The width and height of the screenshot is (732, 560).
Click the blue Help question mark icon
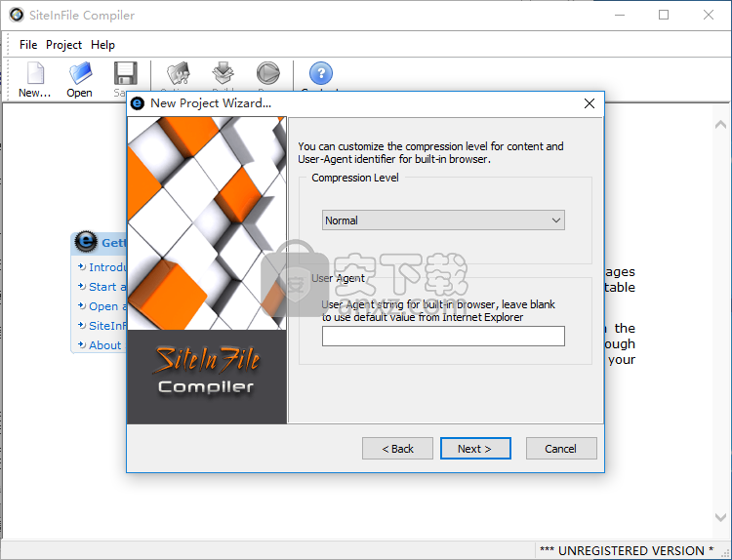(321, 73)
